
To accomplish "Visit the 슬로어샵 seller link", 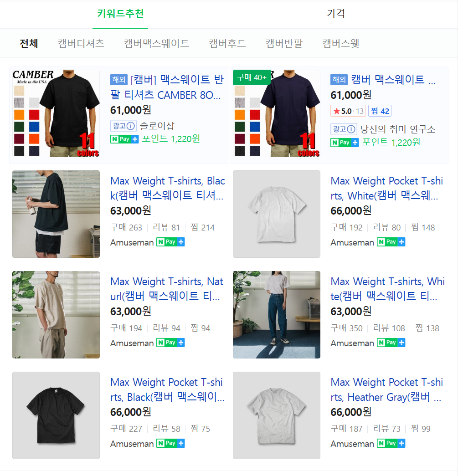I will point(157,126).
